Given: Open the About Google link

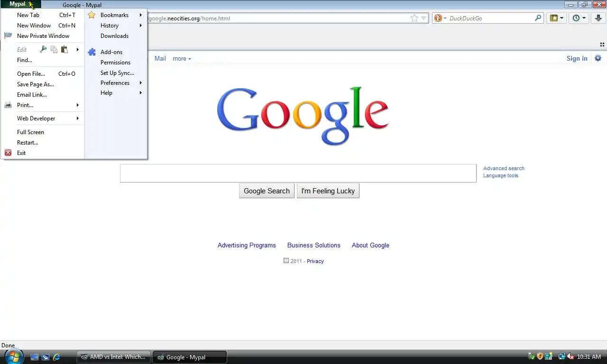Looking at the screenshot, I should click(370, 245).
